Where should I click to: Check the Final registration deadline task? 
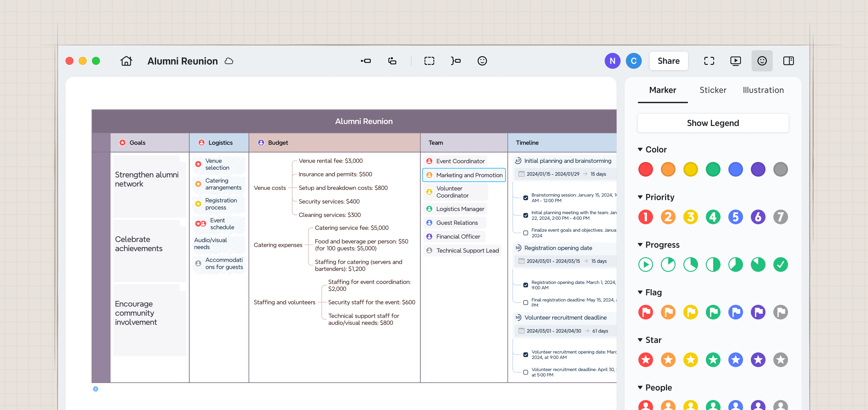pos(525,302)
